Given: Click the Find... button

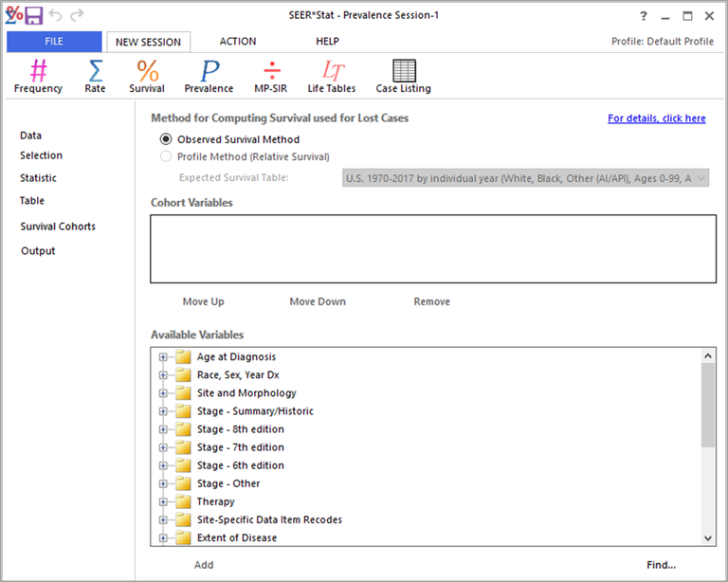Looking at the screenshot, I should point(661,565).
